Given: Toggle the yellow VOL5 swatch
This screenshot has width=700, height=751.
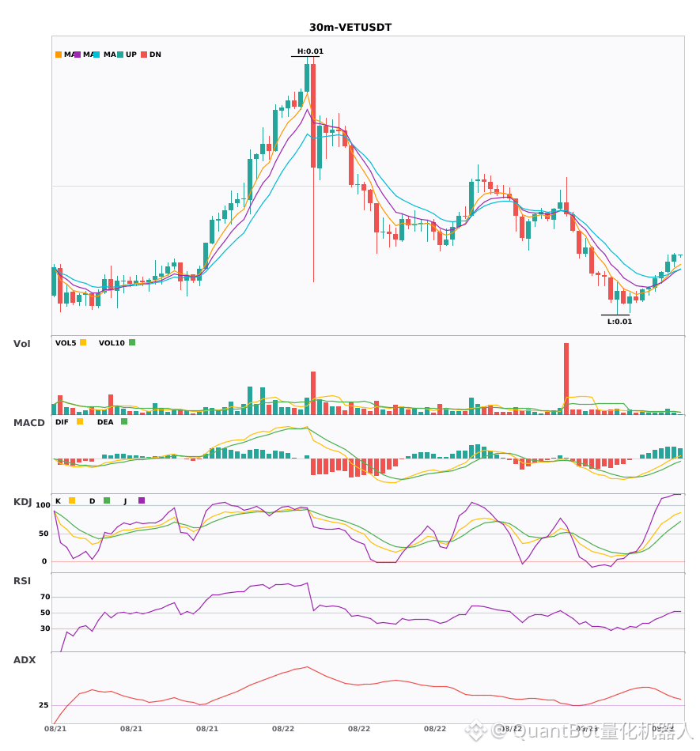Looking at the screenshot, I should tap(83, 342).
